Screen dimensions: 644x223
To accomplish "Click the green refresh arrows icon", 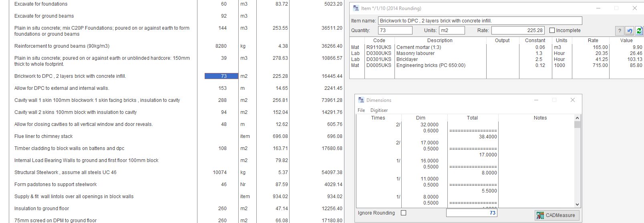I will pyautogui.click(x=639, y=31).
